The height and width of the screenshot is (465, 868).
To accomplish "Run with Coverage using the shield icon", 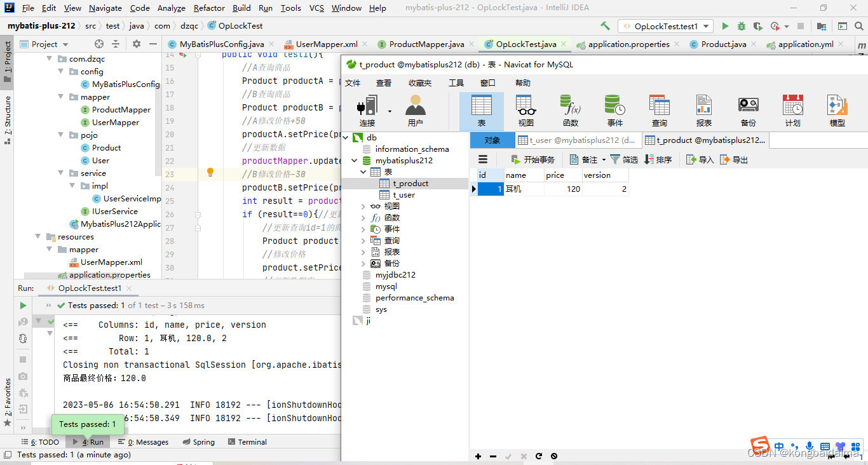I will (x=757, y=26).
